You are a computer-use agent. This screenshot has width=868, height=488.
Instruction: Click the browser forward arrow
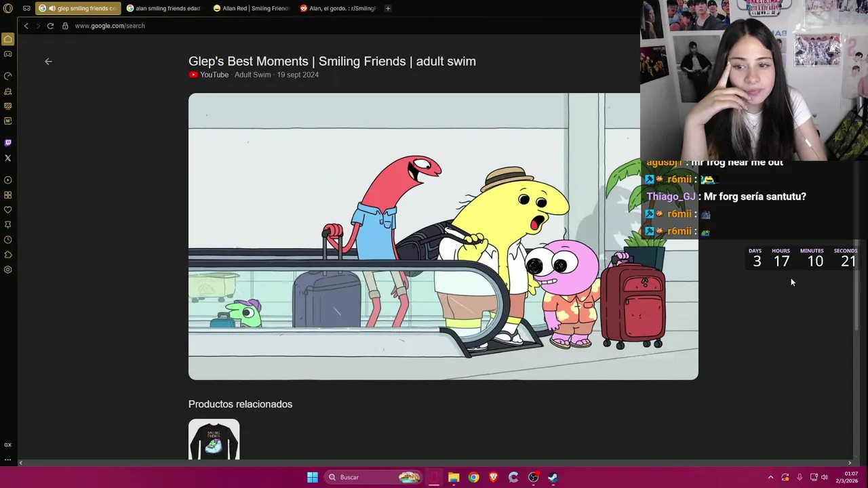click(38, 26)
